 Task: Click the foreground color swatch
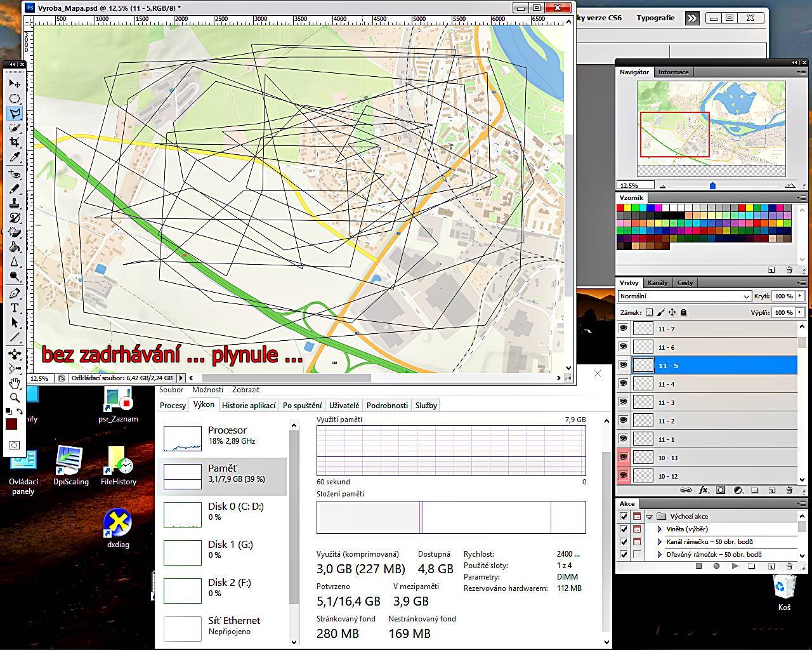click(x=11, y=424)
